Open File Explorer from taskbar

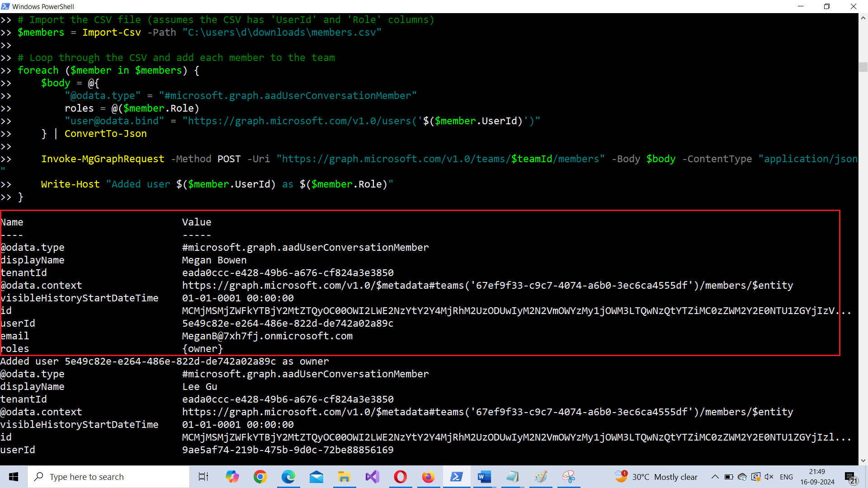[x=344, y=477]
